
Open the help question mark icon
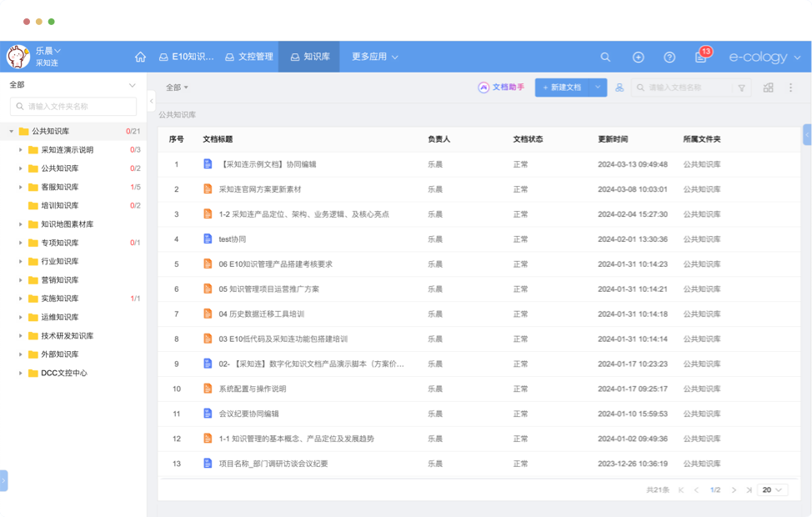point(669,58)
